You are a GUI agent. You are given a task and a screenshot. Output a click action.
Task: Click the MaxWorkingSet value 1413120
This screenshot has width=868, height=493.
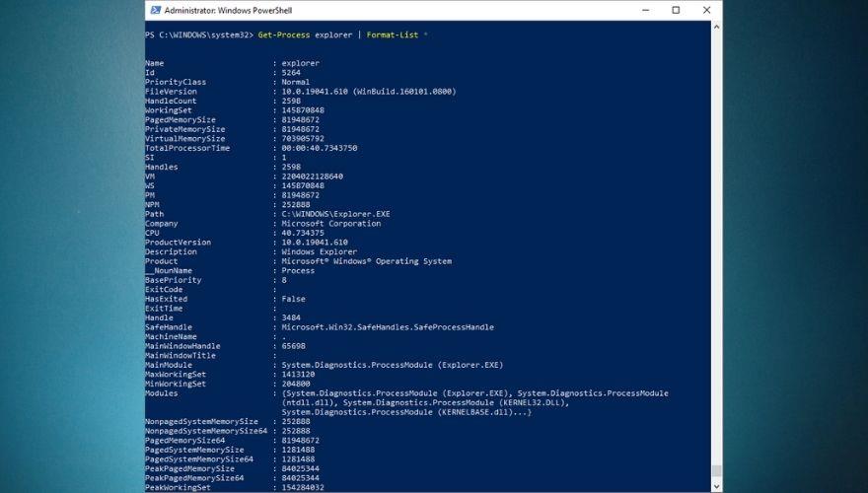click(x=298, y=374)
